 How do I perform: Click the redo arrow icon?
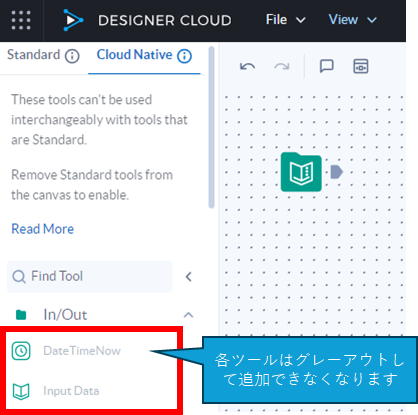282,66
